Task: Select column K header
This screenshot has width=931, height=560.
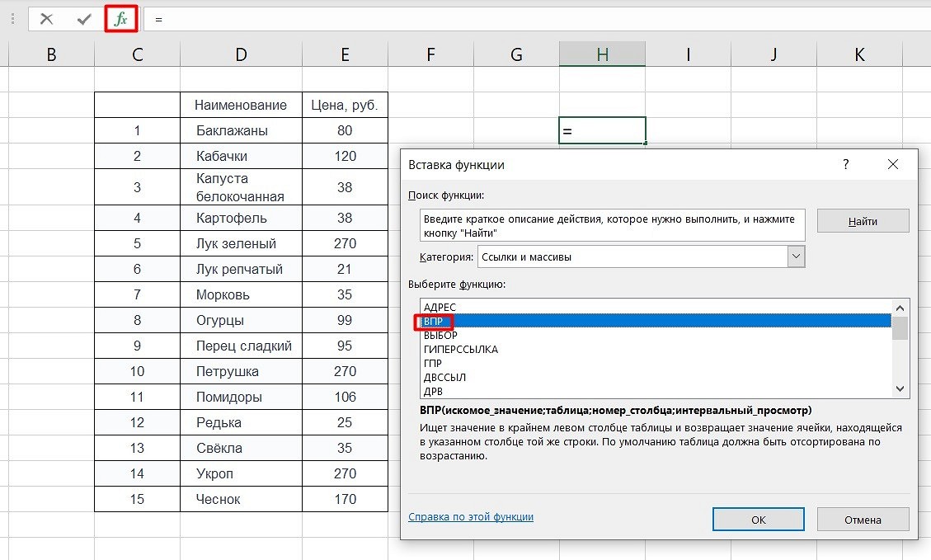Action: [859, 54]
